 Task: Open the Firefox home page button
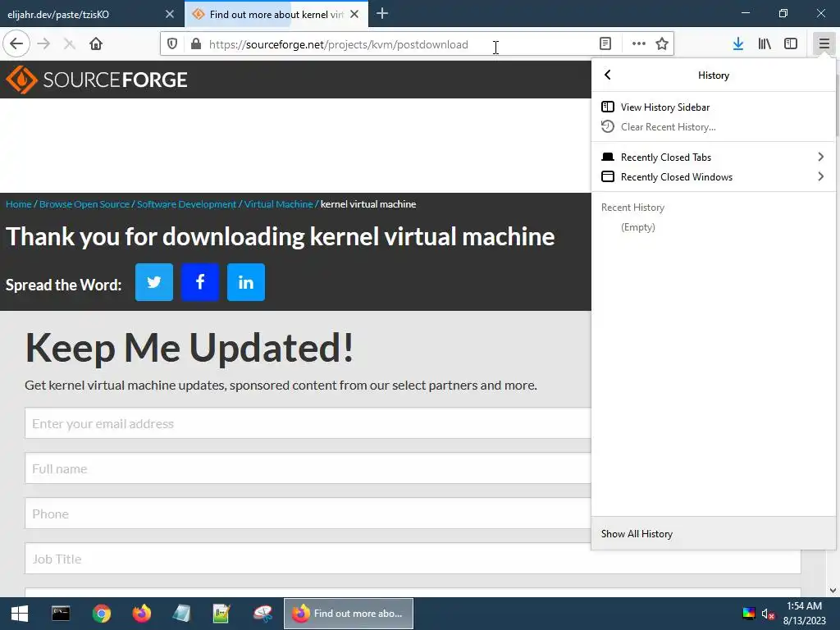(96, 44)
